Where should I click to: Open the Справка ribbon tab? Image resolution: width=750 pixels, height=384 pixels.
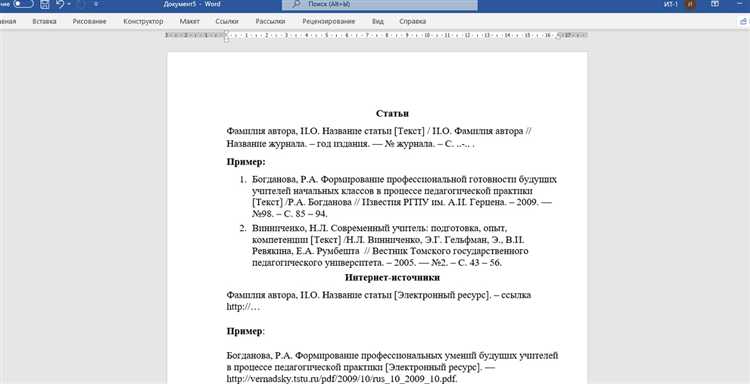tap(412, 22)
